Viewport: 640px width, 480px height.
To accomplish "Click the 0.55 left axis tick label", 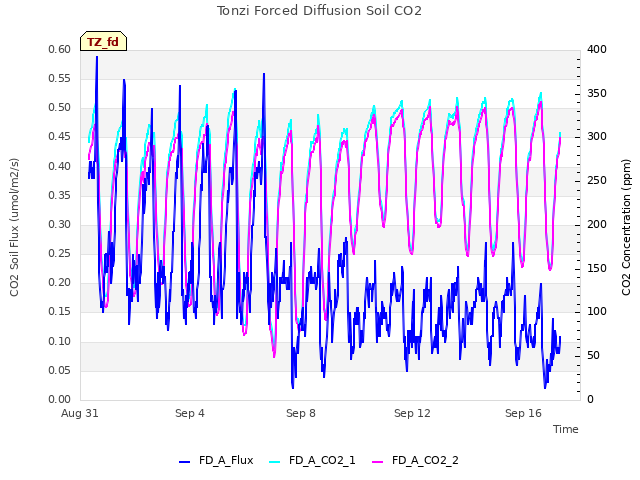I will point(60,78).
